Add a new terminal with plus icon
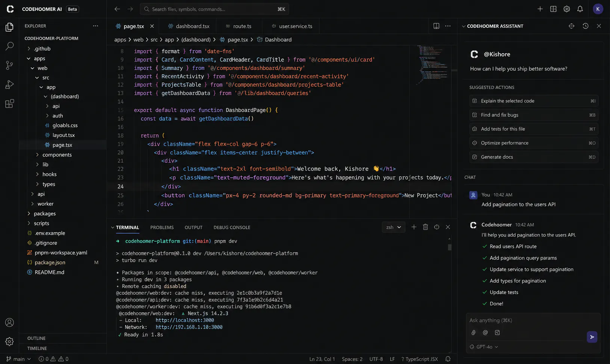Image resolution: width=610 pixels, height=364 pixels. (x=414, y=227)
